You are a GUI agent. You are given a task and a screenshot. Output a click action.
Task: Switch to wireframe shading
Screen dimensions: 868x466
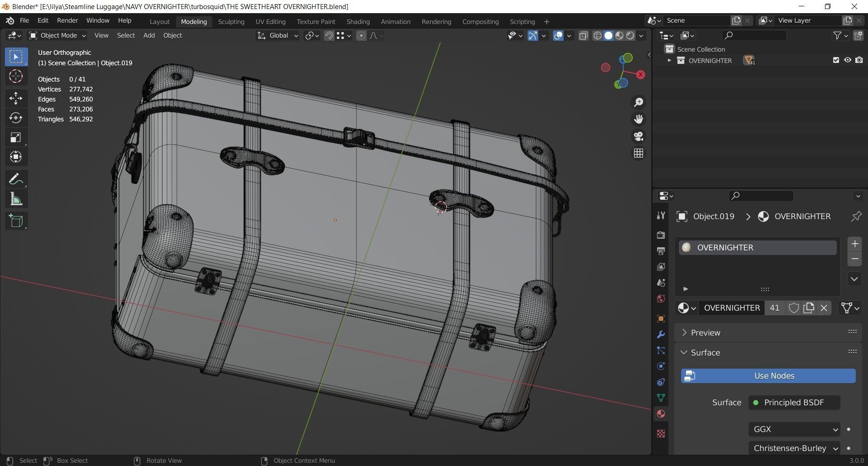597,35
